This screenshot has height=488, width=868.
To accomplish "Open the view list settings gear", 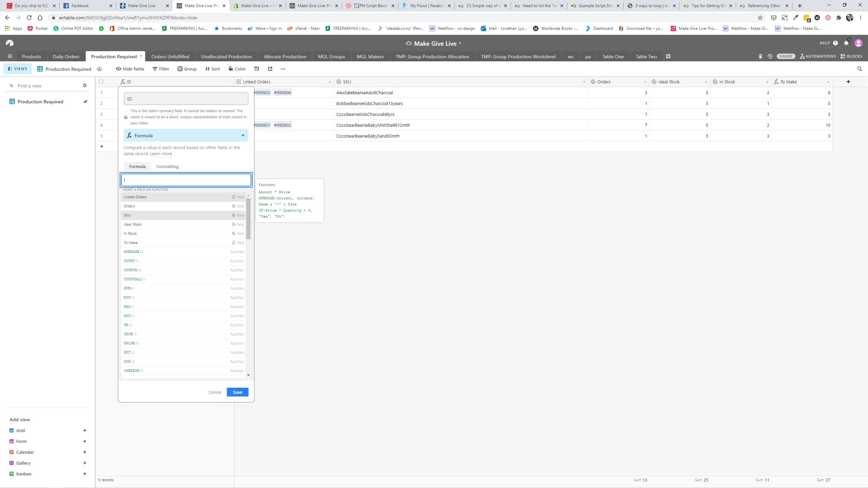I will tap(85, 85).
